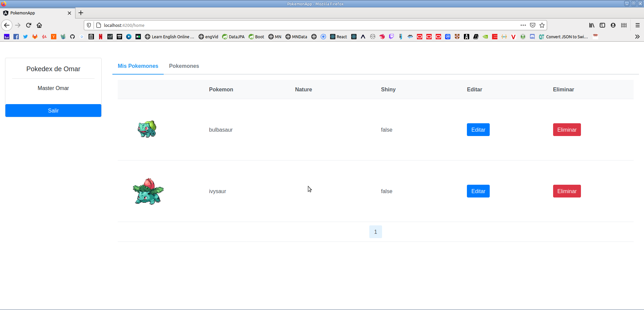
Task: Delete the ivysaur entry
Action: 567,191
